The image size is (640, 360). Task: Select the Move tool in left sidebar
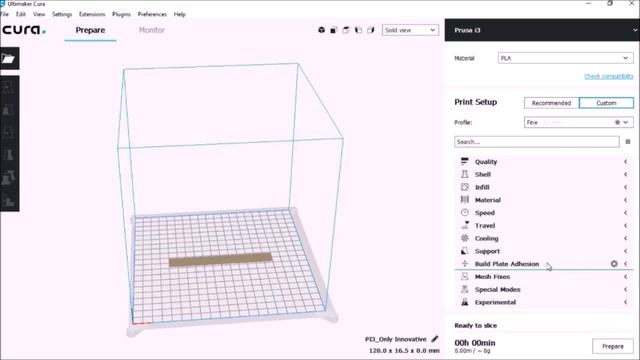click(x=9, y=87)
